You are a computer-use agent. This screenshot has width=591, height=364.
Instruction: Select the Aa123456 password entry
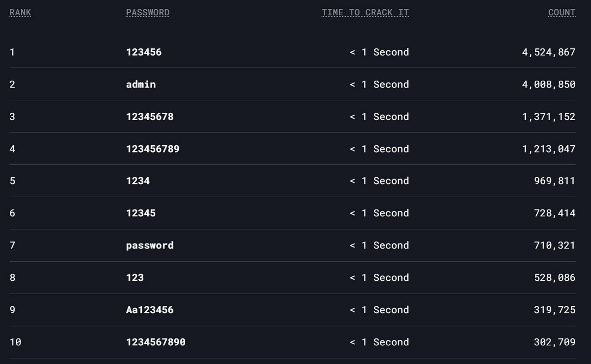coord(150,310)
